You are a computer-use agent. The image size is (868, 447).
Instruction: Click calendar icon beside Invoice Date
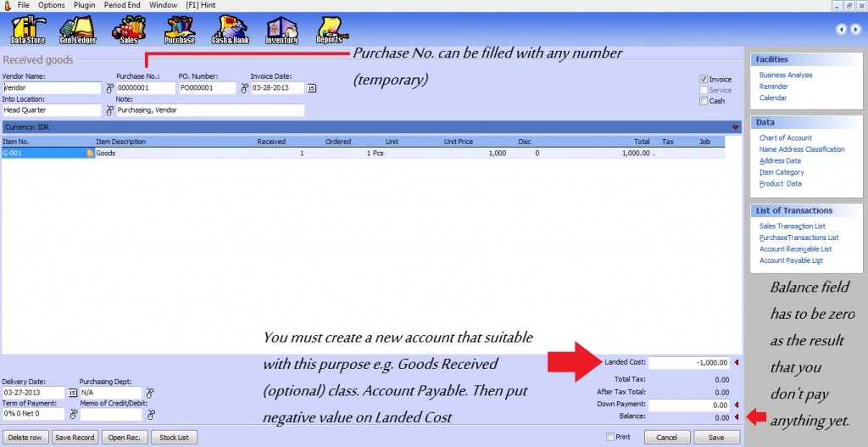[x=311, y=87]
